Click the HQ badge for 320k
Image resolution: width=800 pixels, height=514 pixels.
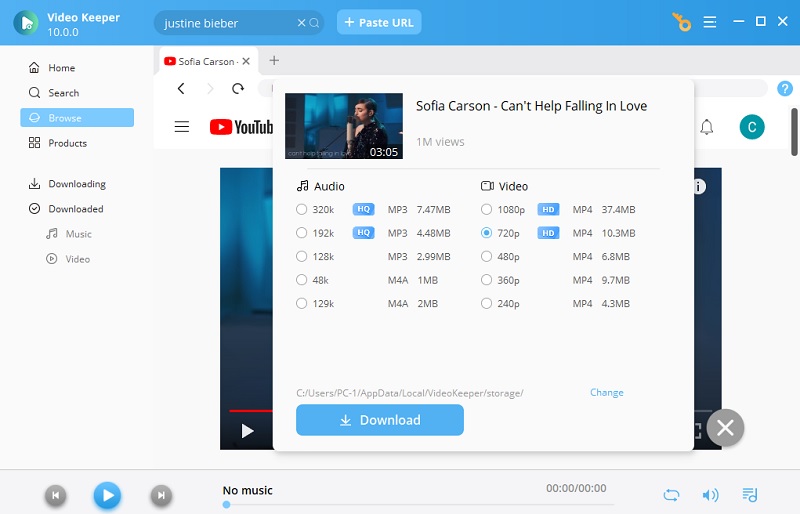click(363, 209)
